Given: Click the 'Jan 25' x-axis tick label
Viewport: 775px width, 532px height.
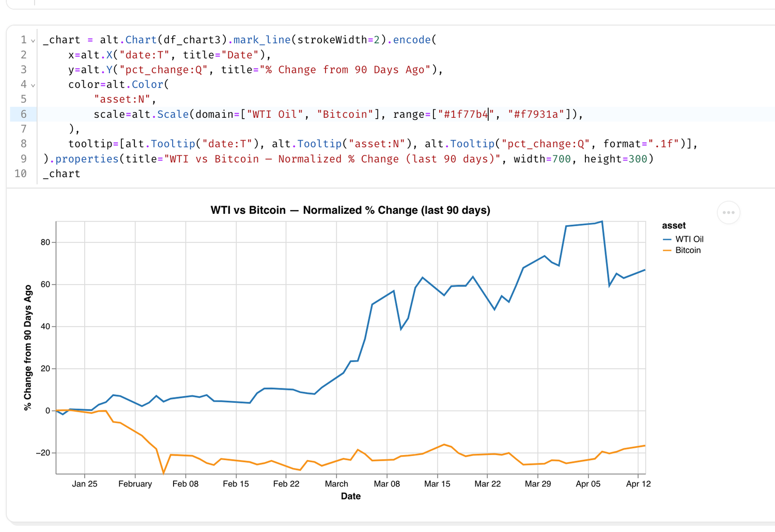Looking at the screenshot, I should pos(85,484).
